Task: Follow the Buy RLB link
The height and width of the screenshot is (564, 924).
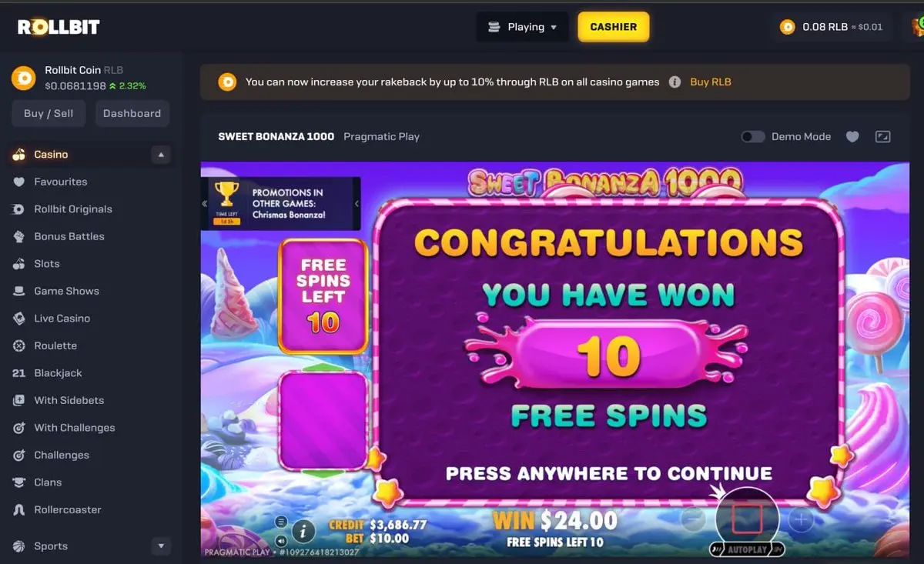Action: coord(711,82)
